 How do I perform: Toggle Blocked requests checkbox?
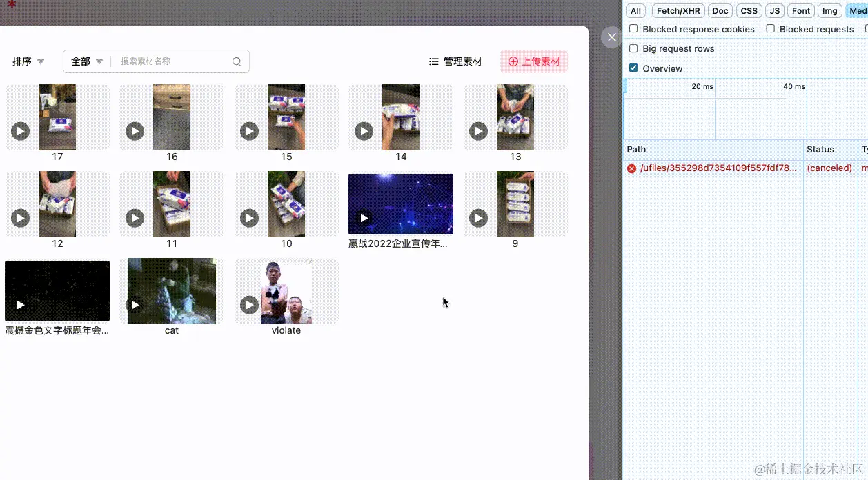(x=771, y=29)
